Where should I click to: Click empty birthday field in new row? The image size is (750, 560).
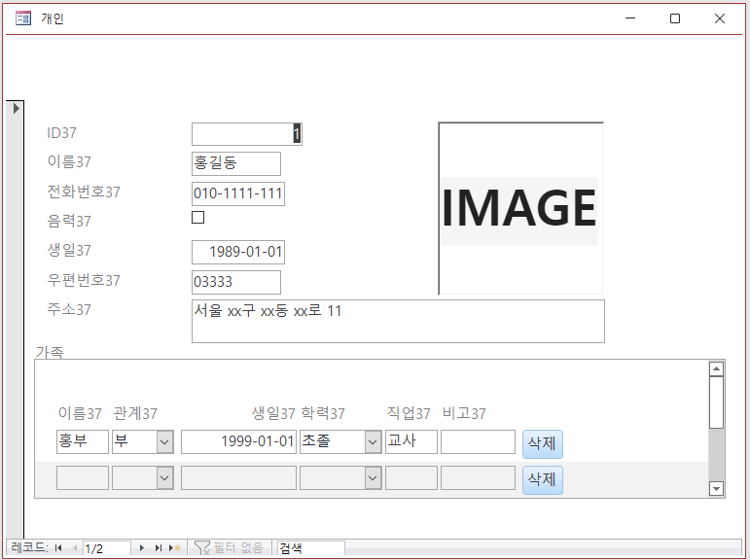click(238, 477)
